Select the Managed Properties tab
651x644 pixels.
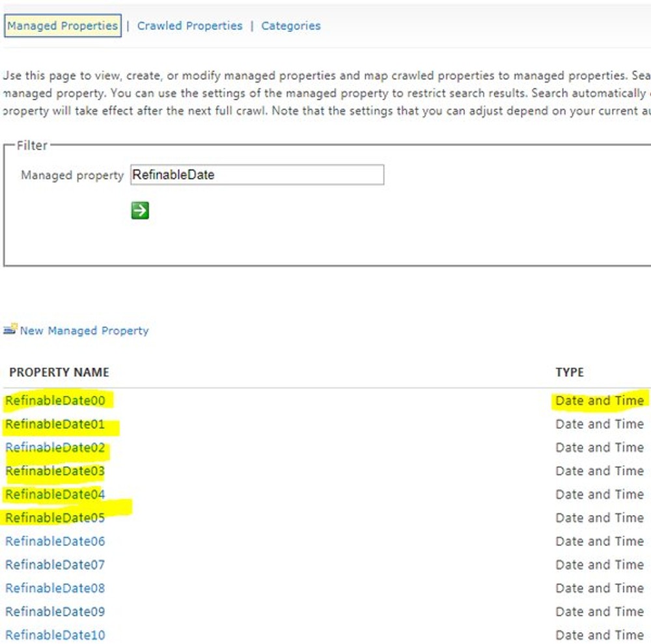tap(63, 26)
